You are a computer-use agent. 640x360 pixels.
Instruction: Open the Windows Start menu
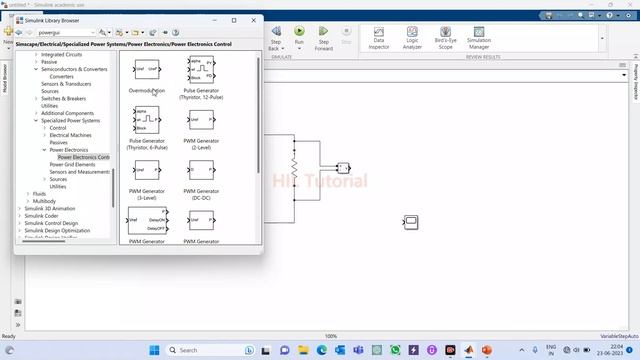click(154, 350)
